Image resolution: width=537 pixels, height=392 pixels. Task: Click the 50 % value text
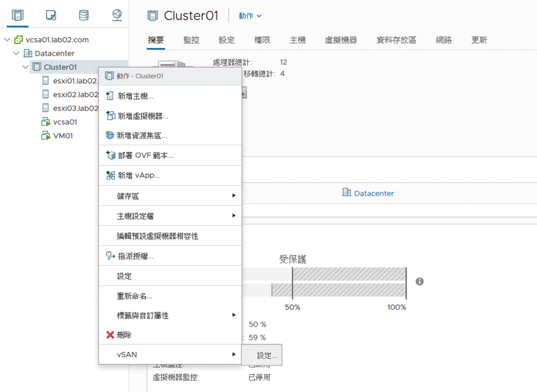pos(257,324)
